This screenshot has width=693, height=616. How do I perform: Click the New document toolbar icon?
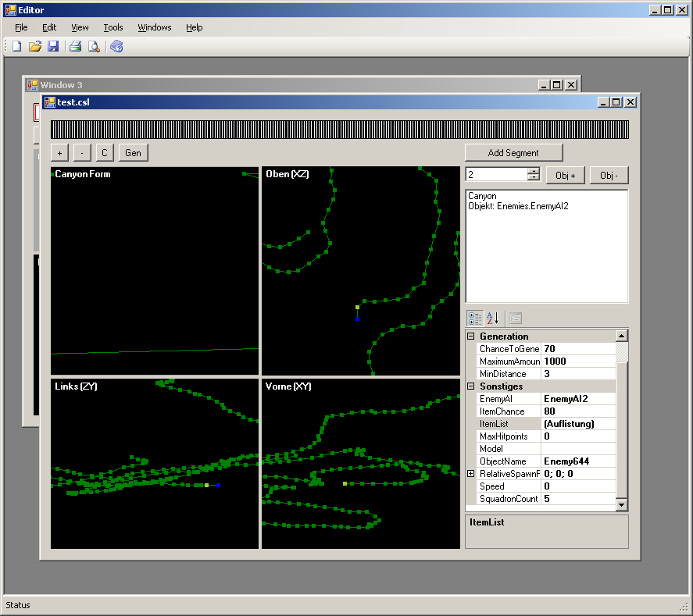pyautogui.click(x=16, y=46)
